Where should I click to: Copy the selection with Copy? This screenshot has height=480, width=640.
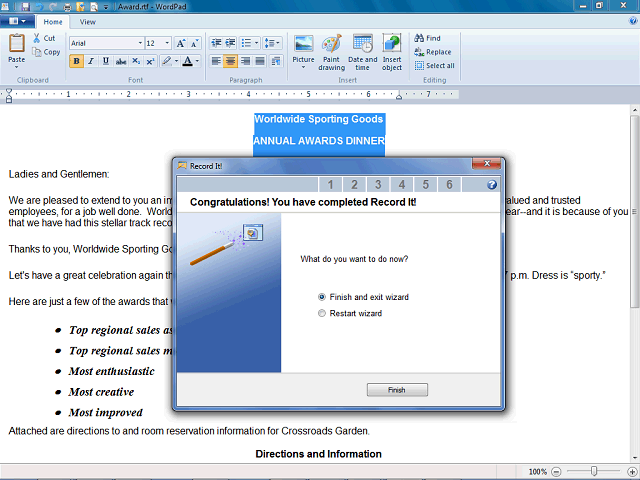(x=47, y=52)
